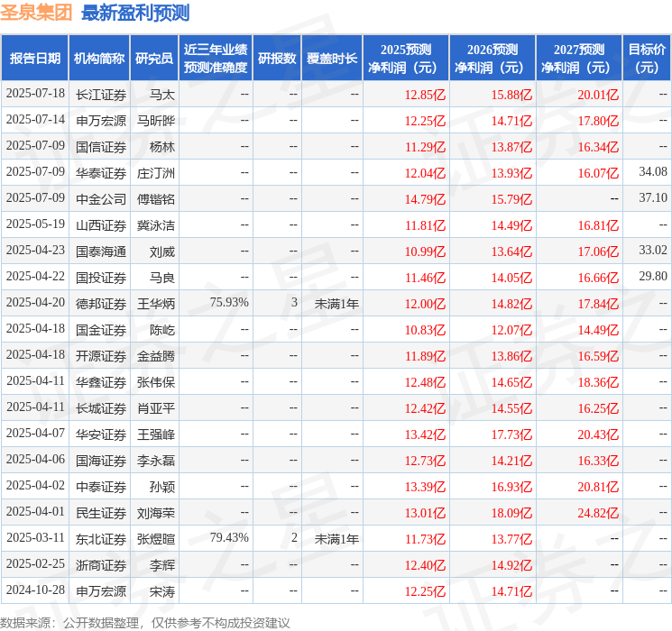The height and width of the screenshot is (631, 672).
Task: Select the 18.36亿 forecast value
Action: click(x=598, y=382)
